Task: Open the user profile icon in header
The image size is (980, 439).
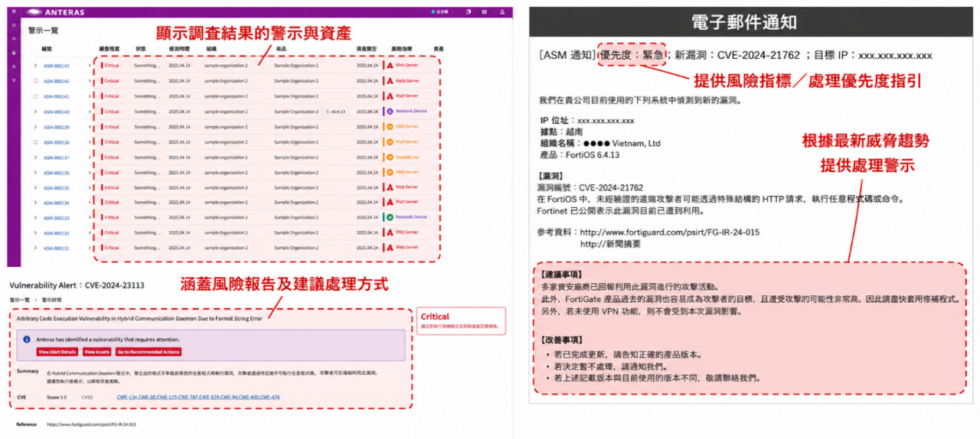Action: [x=501, y=12]
